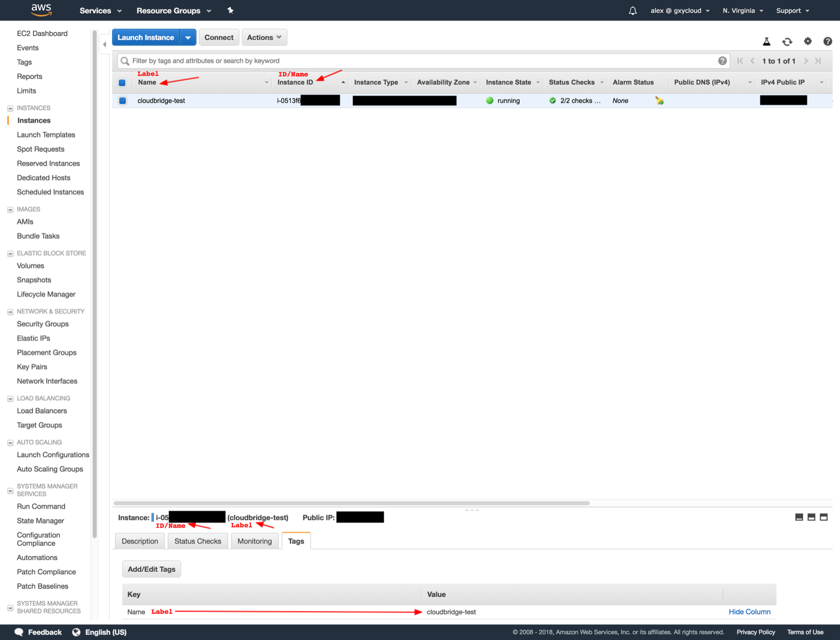The width and height of the screenshot is (840, 640).
Task: Go to next page of results
Action: click(x=806, y=61)
